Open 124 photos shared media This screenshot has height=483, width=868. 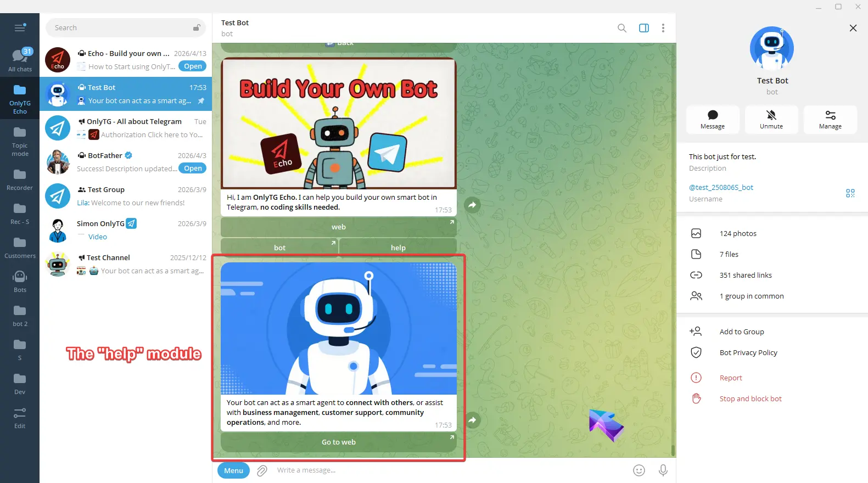point(737,234)
